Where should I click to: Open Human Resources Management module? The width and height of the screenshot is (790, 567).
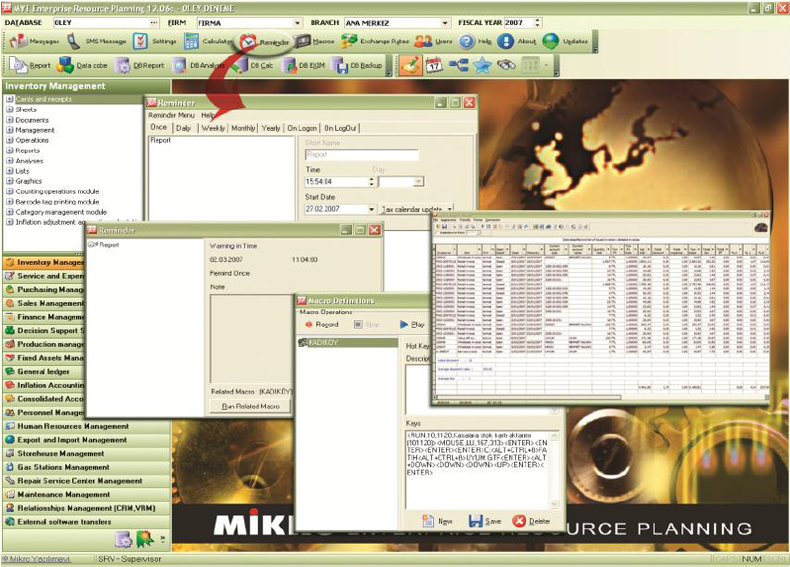[x=87, y=426]
